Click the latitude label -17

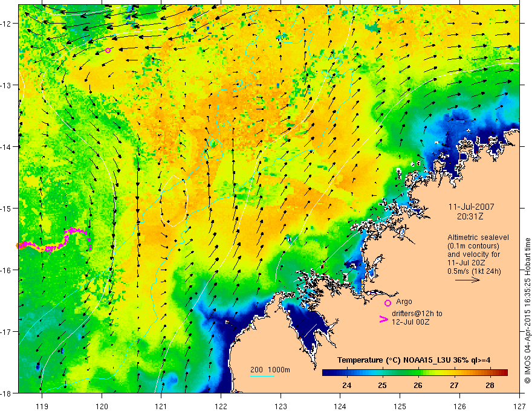[x=7, y=332]
